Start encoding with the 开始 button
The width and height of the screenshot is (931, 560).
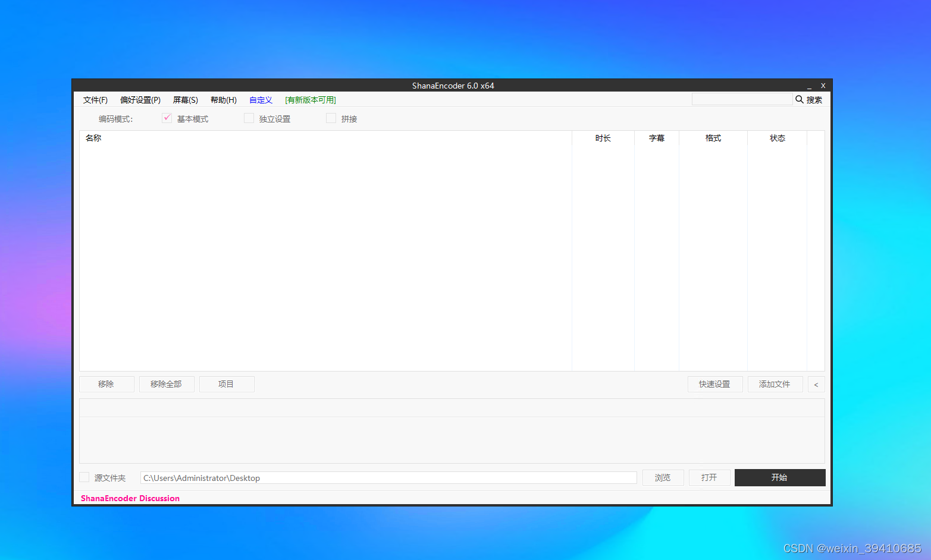click(780, 477)
